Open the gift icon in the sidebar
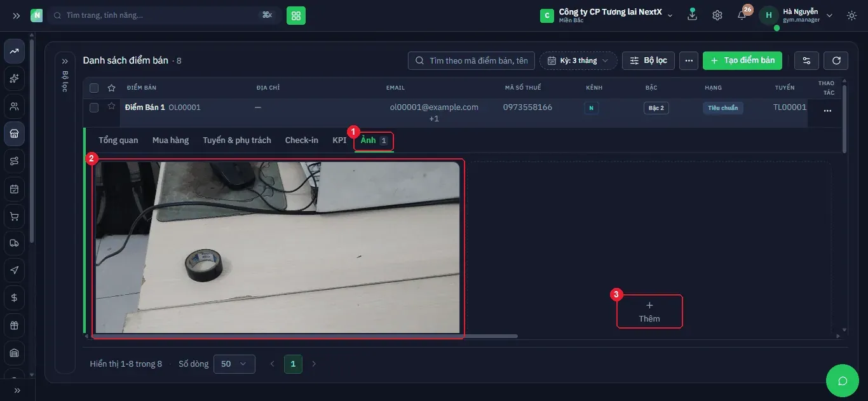The width and height of the screenshot is (868, 401). tap(15, 325)
